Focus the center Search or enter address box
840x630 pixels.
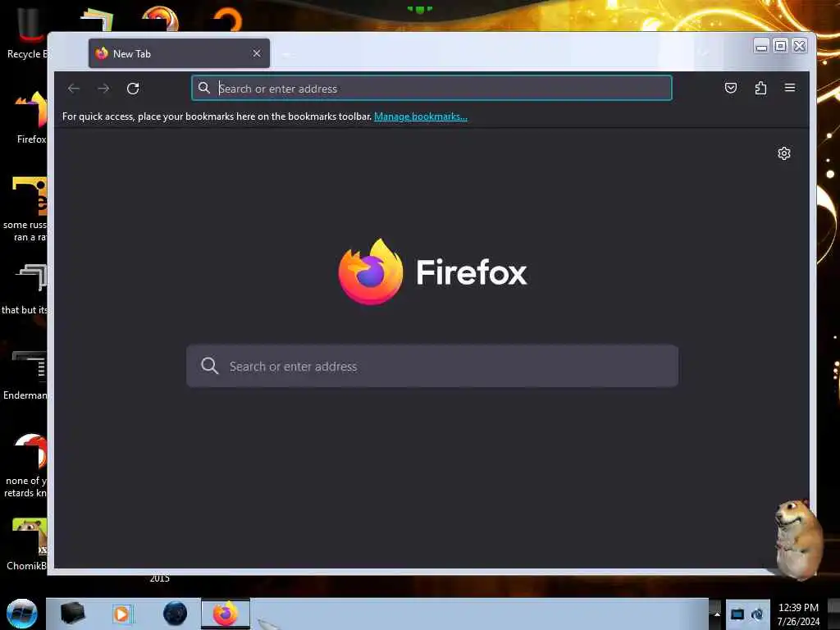click(431, 366)
